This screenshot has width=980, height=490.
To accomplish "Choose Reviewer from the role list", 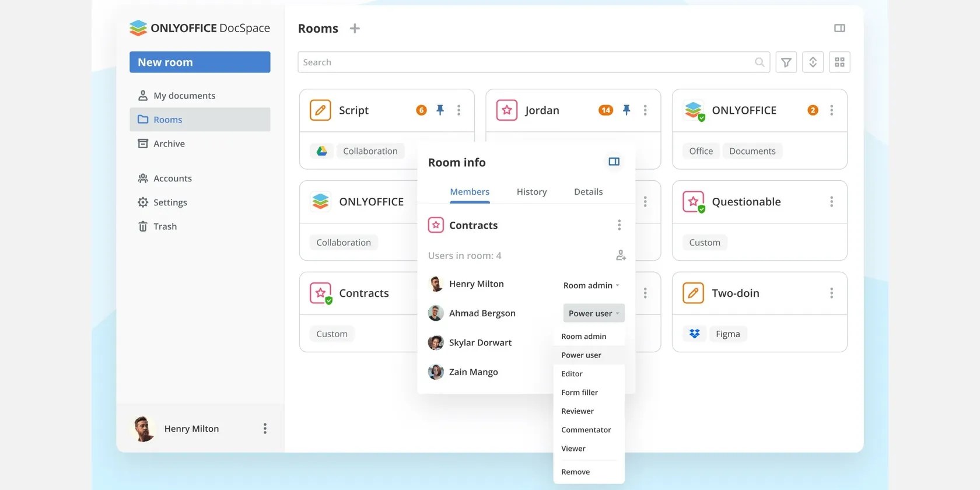I will pos(589,411).
